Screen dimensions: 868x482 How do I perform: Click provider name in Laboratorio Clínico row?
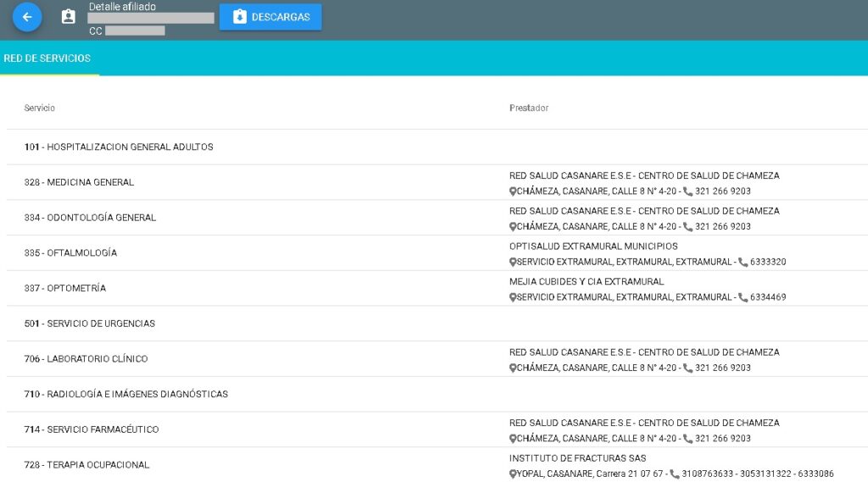click(644, 352)
